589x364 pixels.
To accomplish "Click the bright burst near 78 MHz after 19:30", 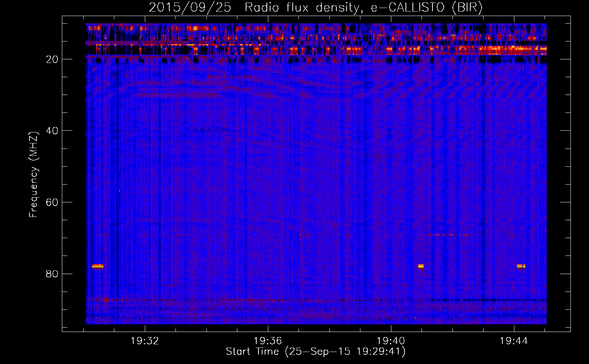I will coord(98,266).
